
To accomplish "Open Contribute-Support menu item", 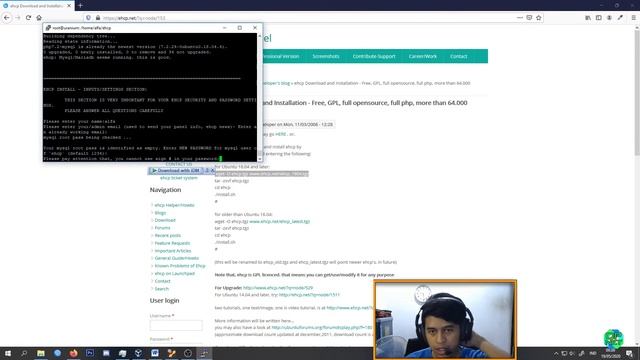I will coord(374,56).
